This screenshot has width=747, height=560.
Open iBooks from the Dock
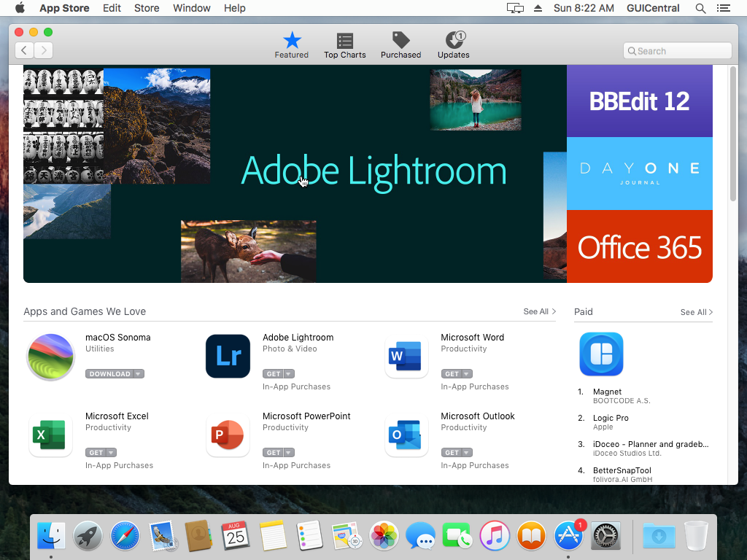pos(531,536)
